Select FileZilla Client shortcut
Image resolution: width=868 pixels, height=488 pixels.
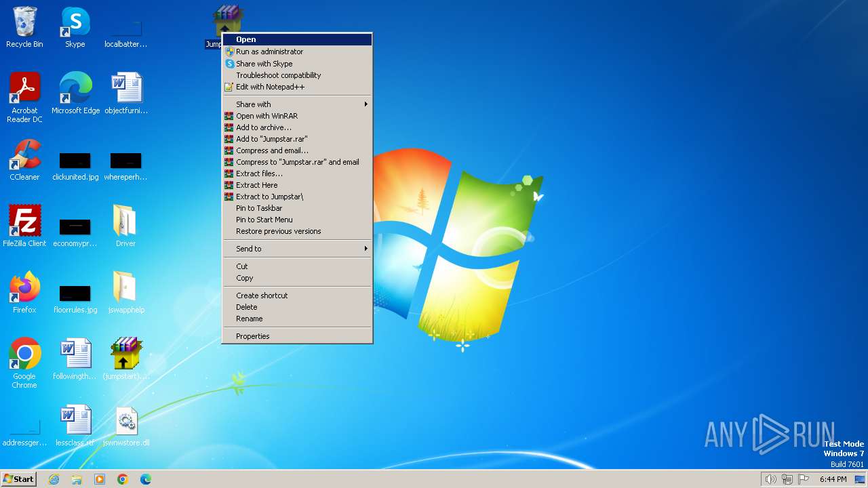(x=24, y=226)
